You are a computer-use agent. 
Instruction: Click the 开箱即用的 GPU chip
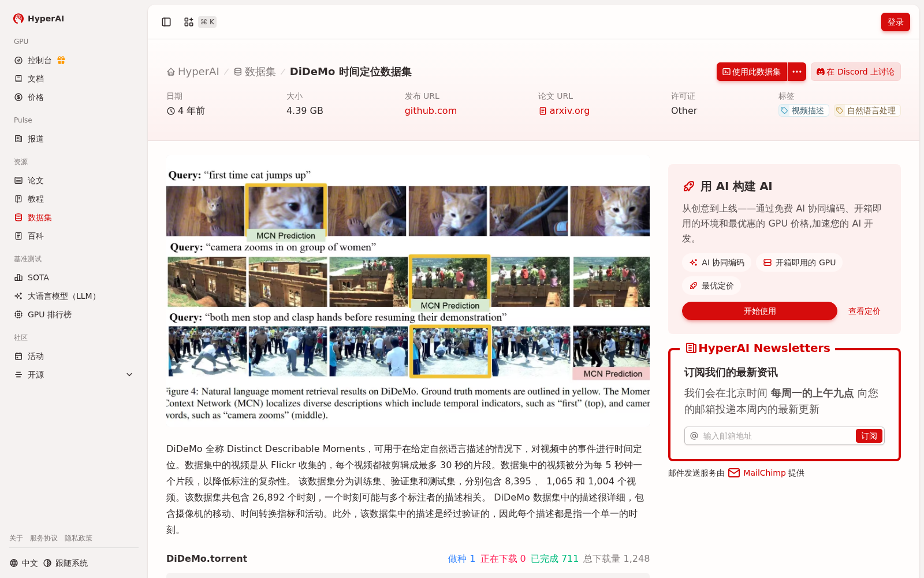coord(799,262)
